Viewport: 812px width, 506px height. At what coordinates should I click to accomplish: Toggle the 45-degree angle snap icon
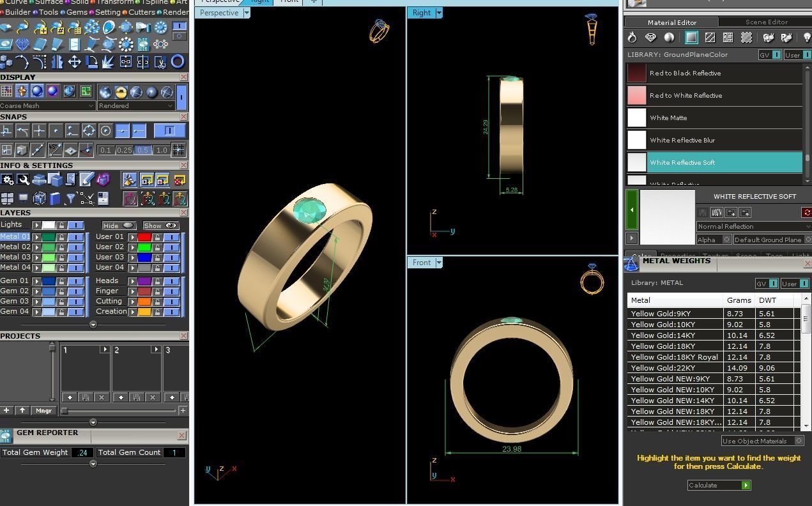click(55, 150)
